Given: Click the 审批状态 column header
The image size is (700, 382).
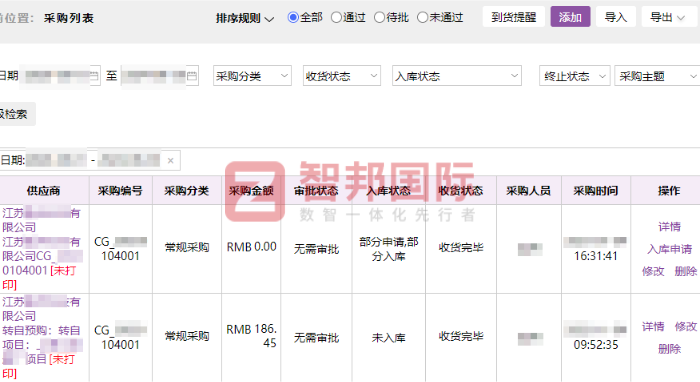Looking at the screenshot, I should point(316,191).
